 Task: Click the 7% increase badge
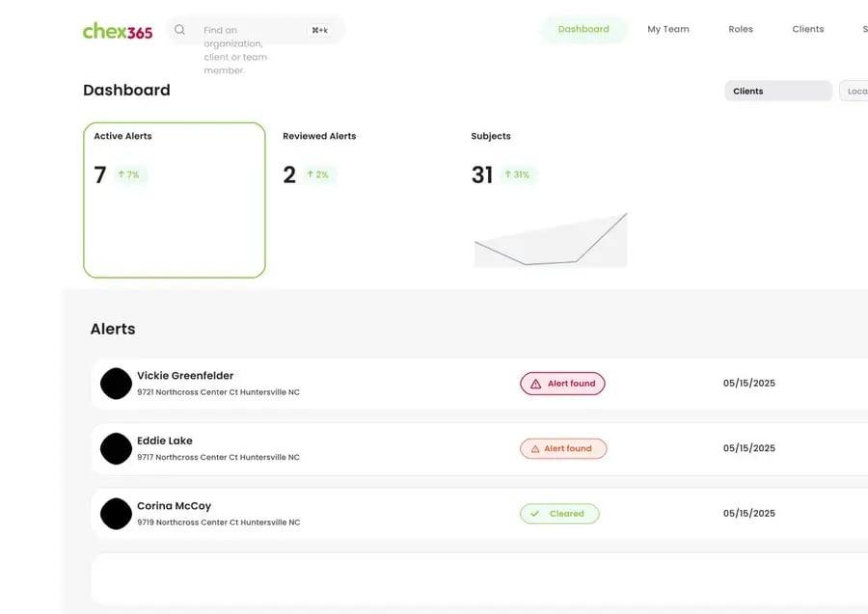coord(129,174)
